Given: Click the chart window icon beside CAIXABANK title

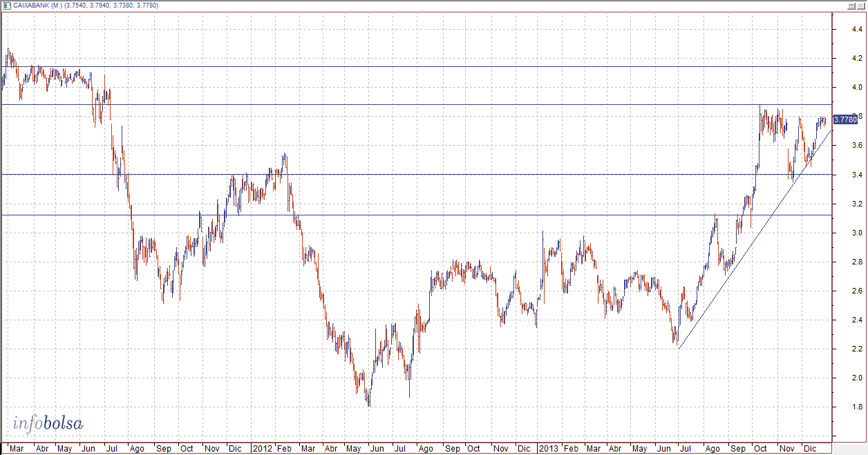Looking at the screenshot, I should pyautogui.click(x=7, y=6).
